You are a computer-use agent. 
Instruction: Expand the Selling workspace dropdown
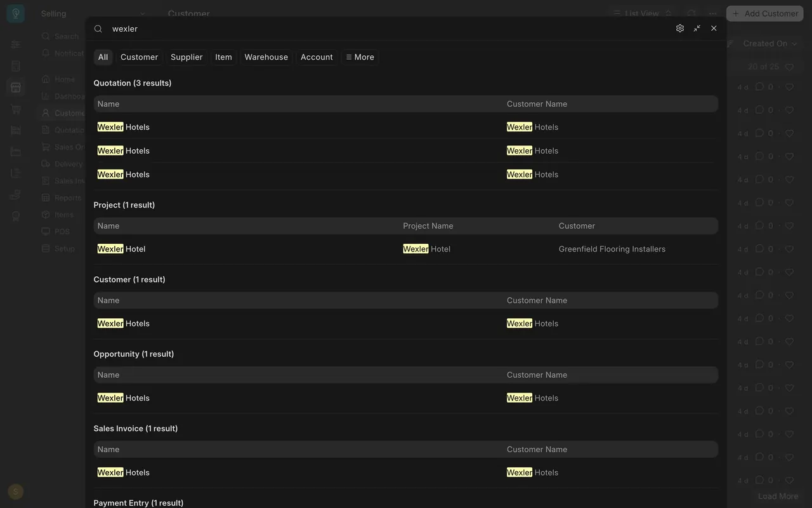[x=93, y=13]
